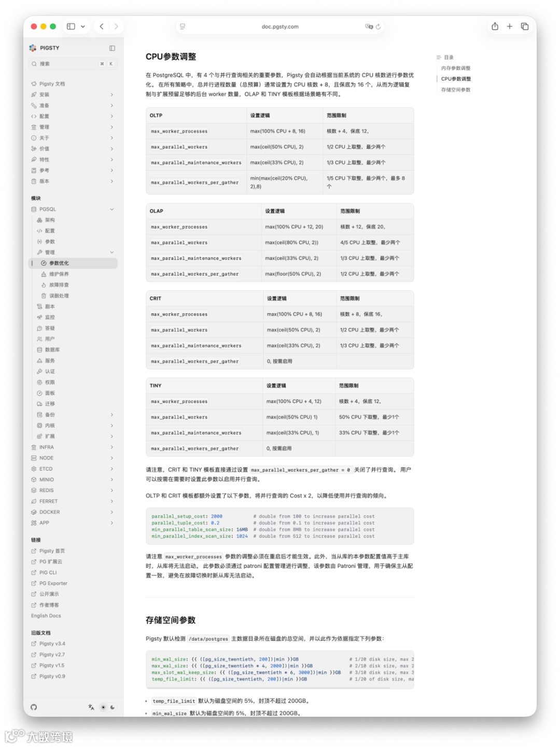Show Safari tab overview
Image resolution: width=560 pixels, height=747 pixels.
525,26
